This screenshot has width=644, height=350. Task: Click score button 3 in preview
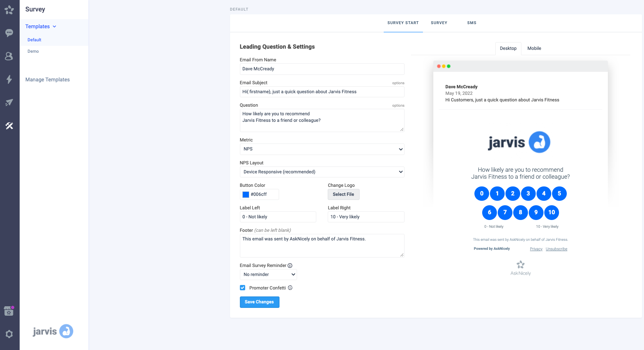point(528,193)
